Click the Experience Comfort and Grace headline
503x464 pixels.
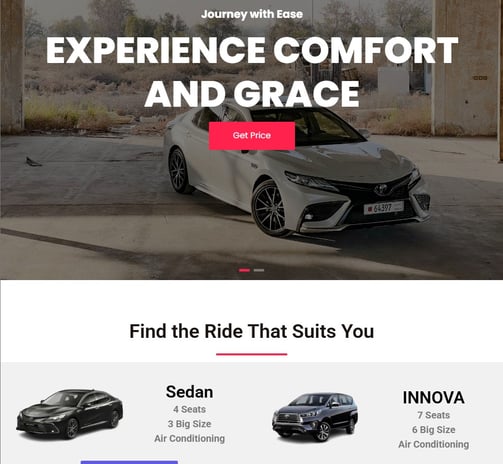(252, 71)
